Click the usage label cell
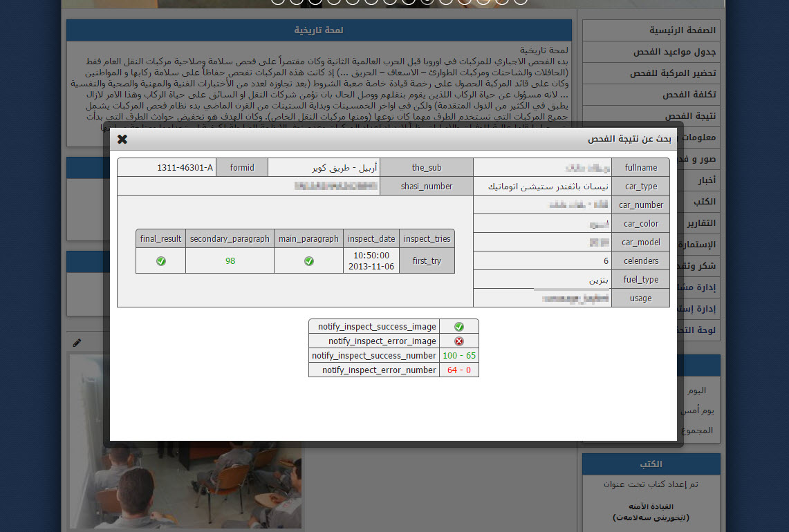Viewport: 789px width, 532px height. coord(640,298)
